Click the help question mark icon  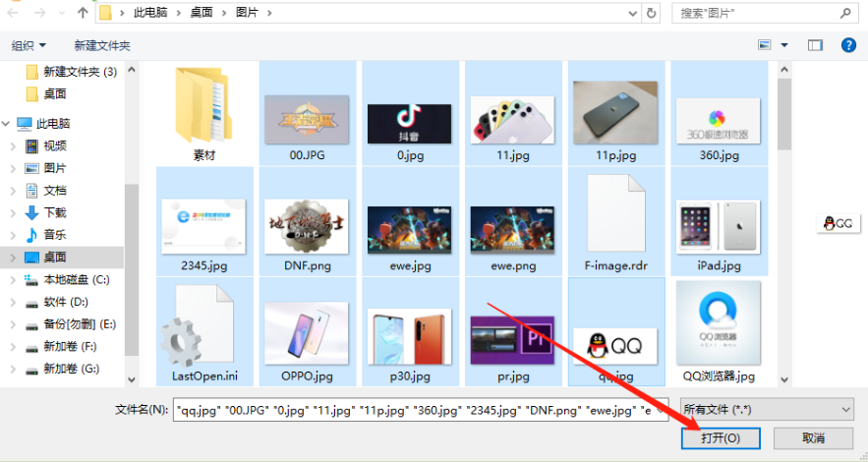point(847,45)
